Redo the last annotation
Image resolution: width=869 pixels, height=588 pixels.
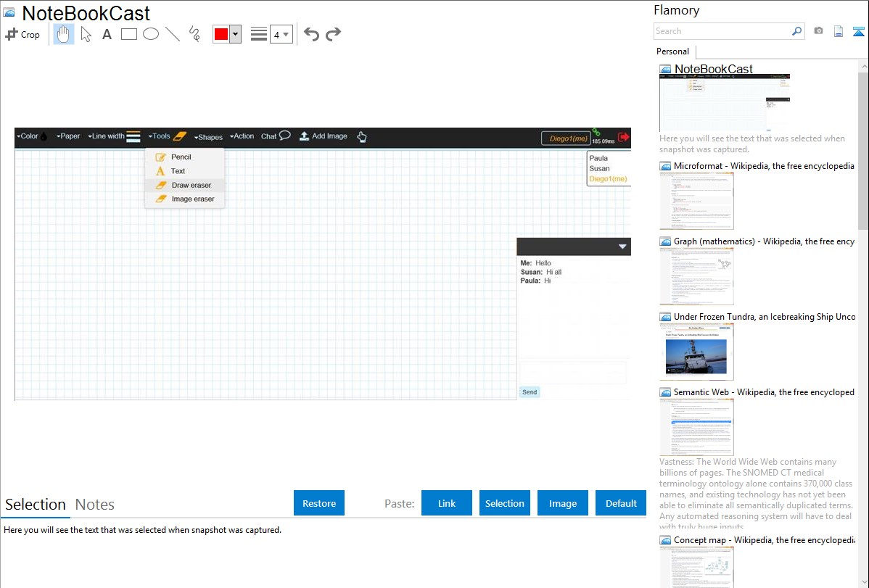tap(333, 34)
